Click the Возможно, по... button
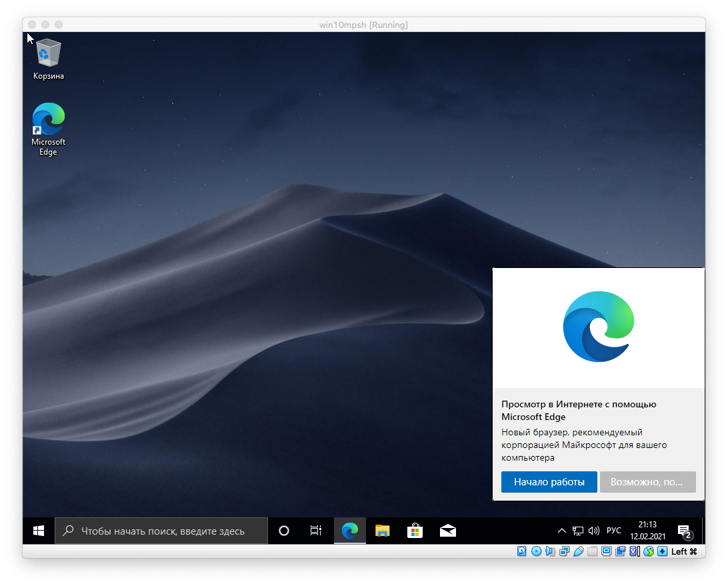Screen dimensions: 728x586 (x=648, y=482)
